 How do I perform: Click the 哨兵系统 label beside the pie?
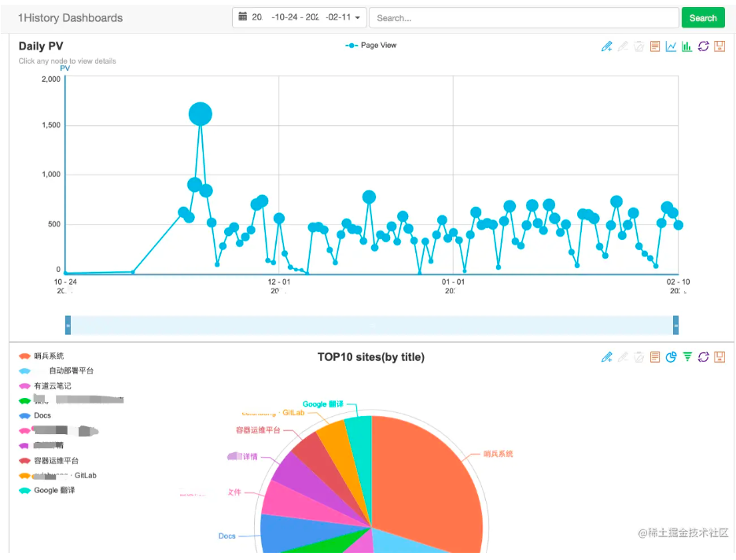click(498, 454)
